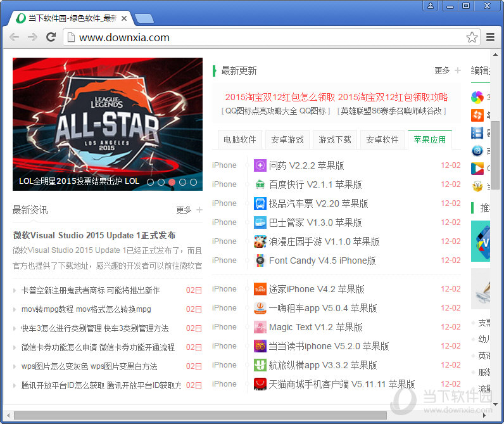Click the colorful pinwheel icon in right sidebar
The height and width of the screenshot is (424, 504).
click(x=477, y=98)
